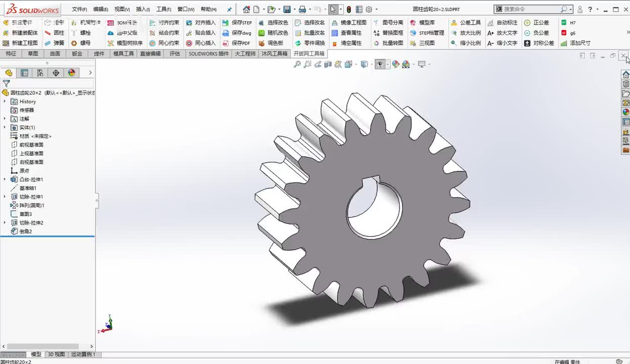Expand the 切除-拉伸2 feature

pyautogui.click(x=5, y=222)
